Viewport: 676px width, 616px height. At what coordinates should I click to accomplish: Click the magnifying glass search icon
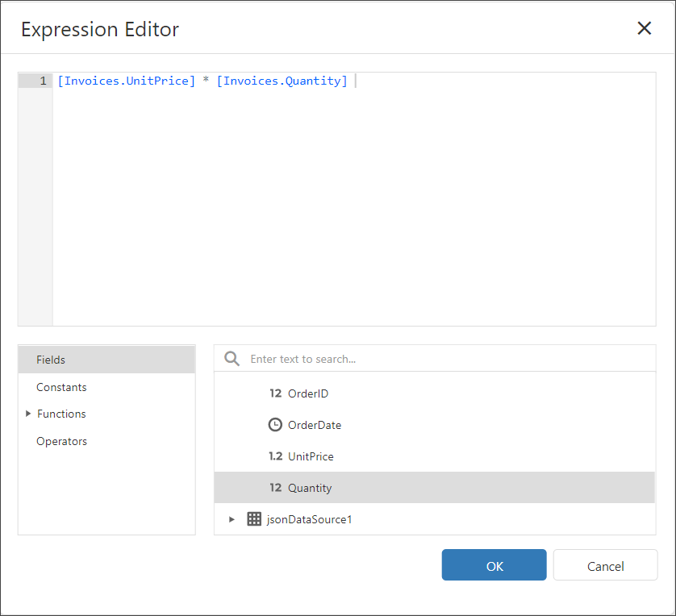pos(232,359)
